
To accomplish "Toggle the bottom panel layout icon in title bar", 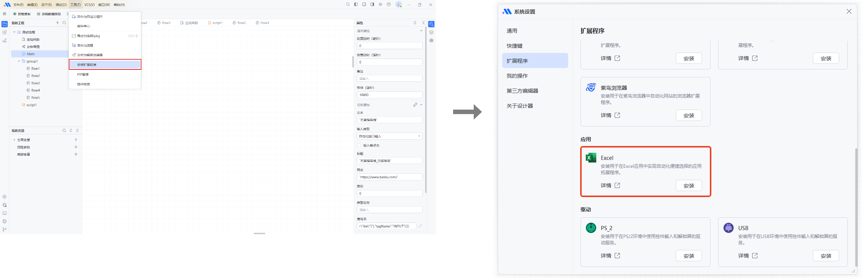I will 364,5.
